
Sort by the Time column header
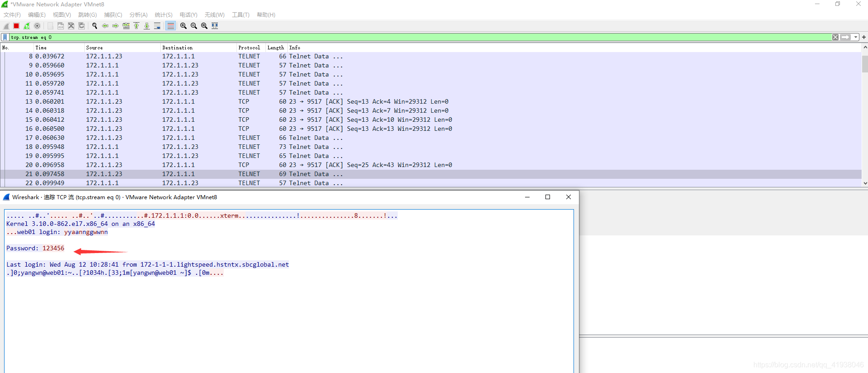coord(59,48)
